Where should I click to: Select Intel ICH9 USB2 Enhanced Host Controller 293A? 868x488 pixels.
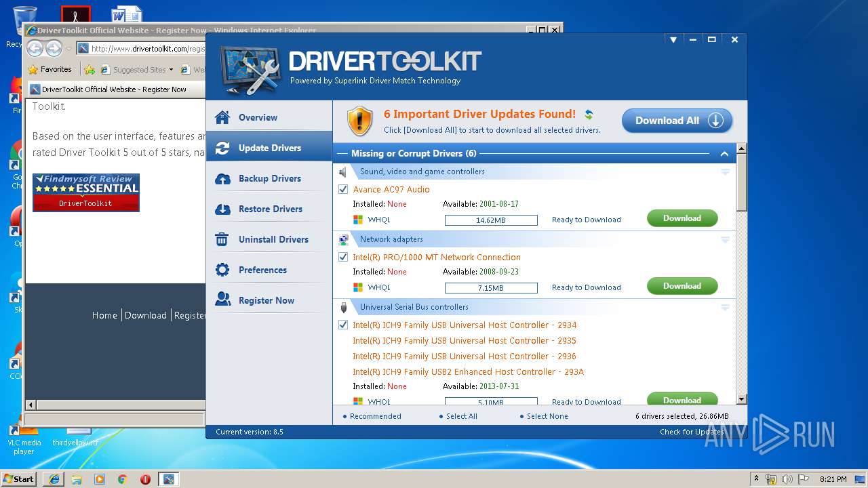coord(468,371)
